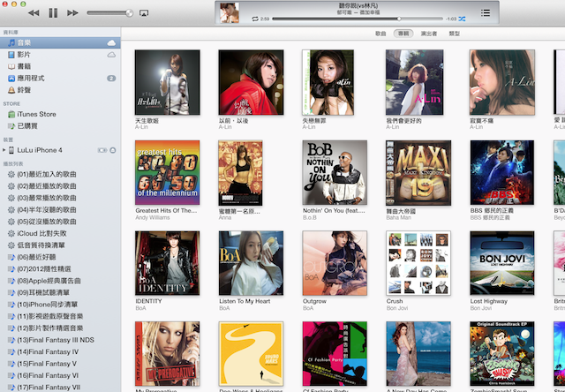Viewport: 565px width, 392px height.
Task: Open the 天生歌姬 album cover
Action: tap(167, 82)
